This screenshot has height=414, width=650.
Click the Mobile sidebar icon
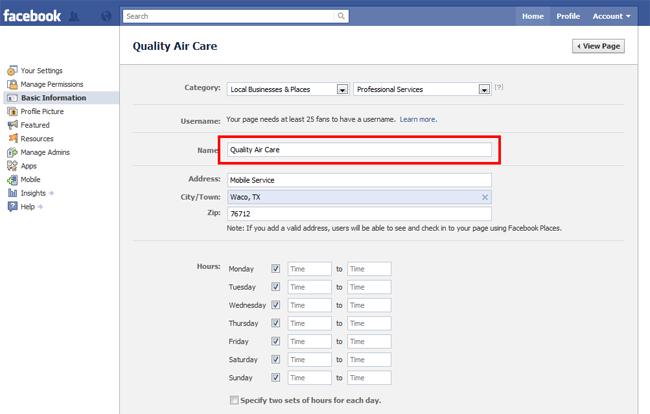(12, 179)
